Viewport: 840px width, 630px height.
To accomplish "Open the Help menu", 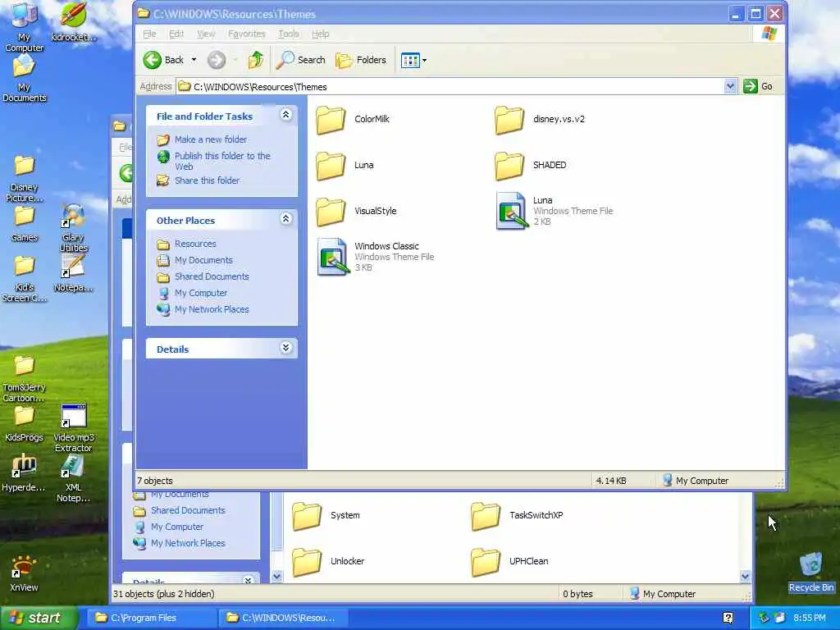I will 321,34.
